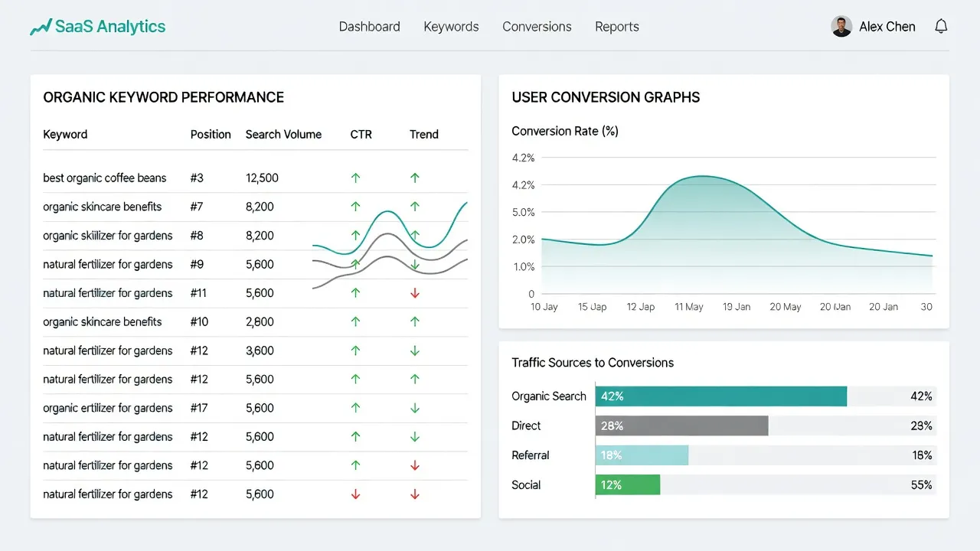
Task: Click the CTR arrow in the #17 row
Action: click(x=355, y=408)
